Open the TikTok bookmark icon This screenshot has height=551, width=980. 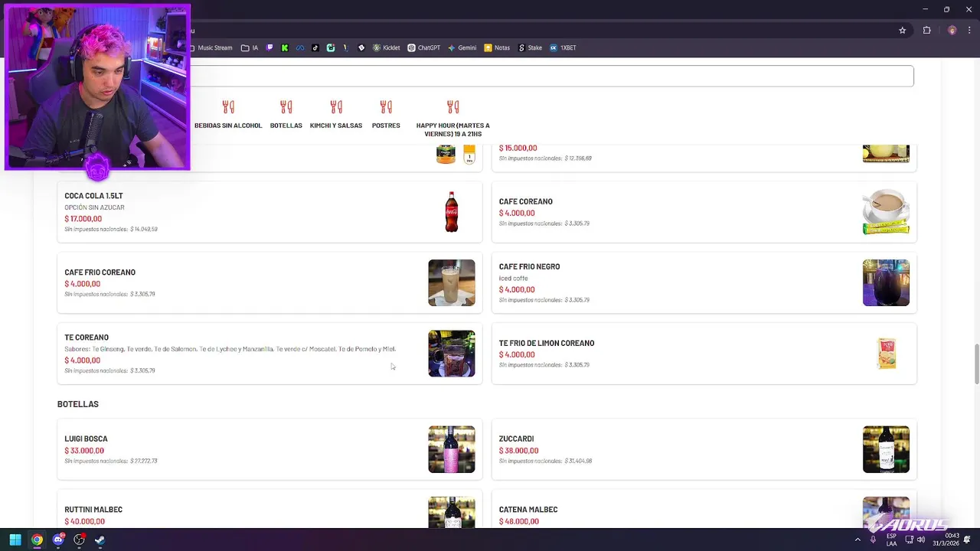click(x=315, y=47)
